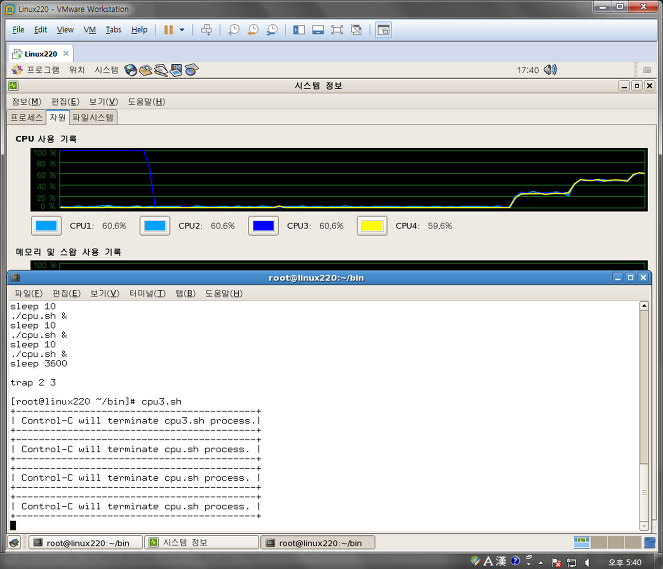Viewport: 663px width, 569px height.
Task: Open the snapshot manager
Action: coord(272,30)
